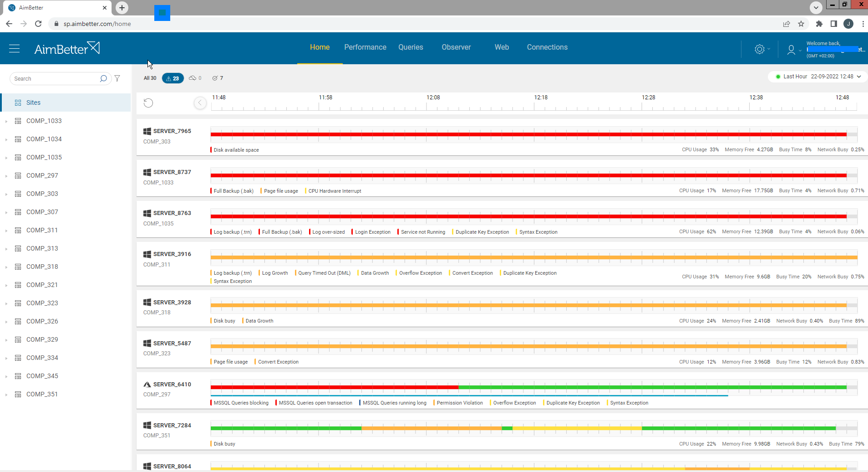
Task: Share this page icon in address bar
Action: (x=787, y=24)
